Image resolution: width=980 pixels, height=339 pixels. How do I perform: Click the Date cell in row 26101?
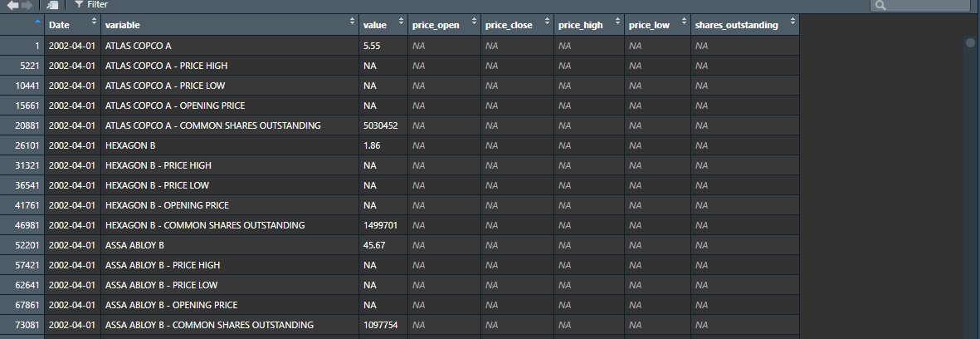point(72,145)
